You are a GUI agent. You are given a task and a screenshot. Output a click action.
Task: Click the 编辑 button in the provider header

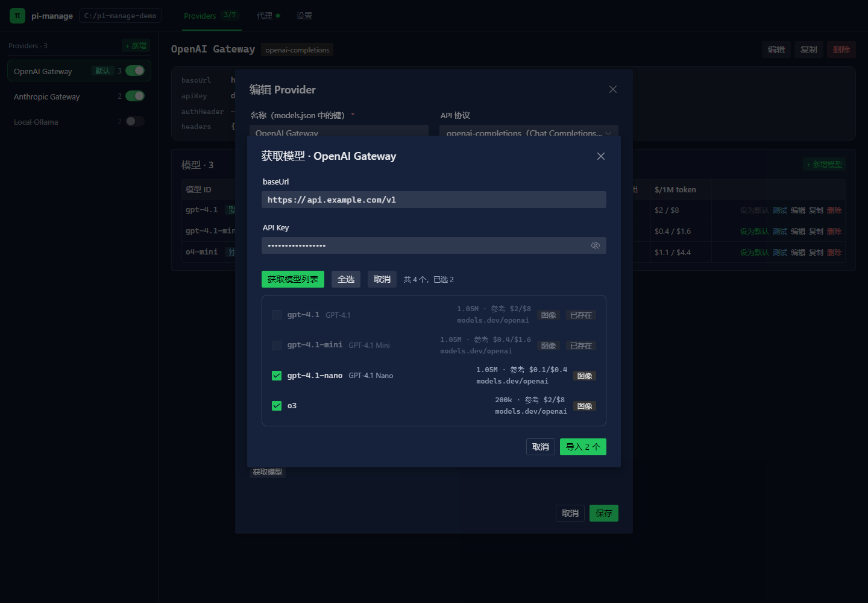pyautogui.click(x=776, y=49)
